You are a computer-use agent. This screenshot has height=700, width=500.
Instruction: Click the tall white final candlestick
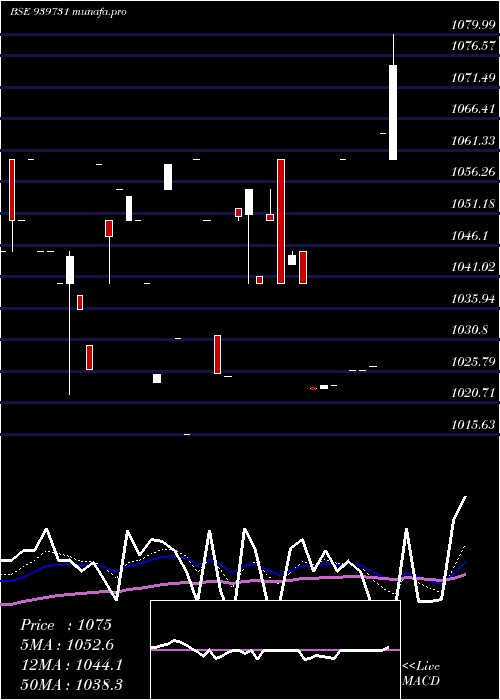pos(393,112)
